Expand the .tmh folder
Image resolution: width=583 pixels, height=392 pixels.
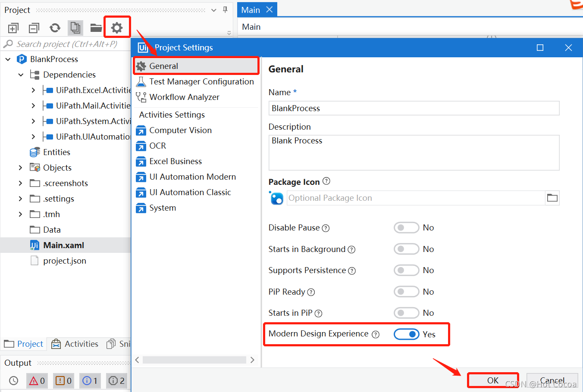20,215
